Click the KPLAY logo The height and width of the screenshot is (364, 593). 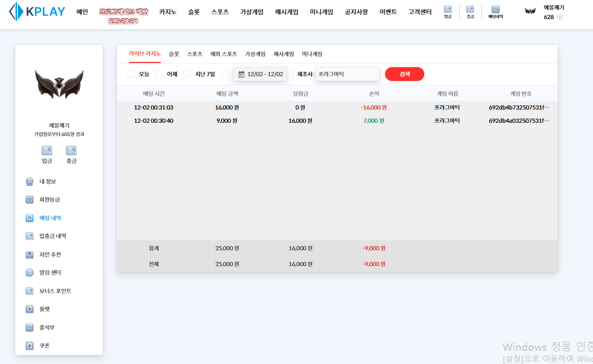point(37,12)
